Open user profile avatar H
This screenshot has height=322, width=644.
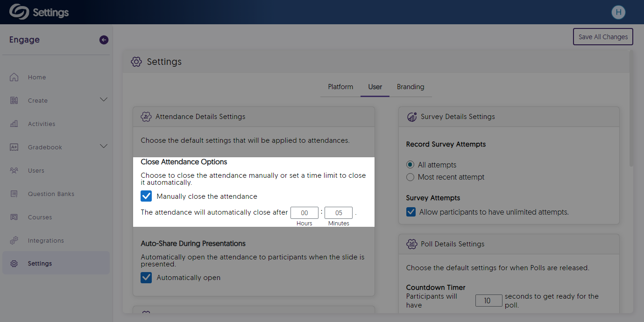coord(618,13)
